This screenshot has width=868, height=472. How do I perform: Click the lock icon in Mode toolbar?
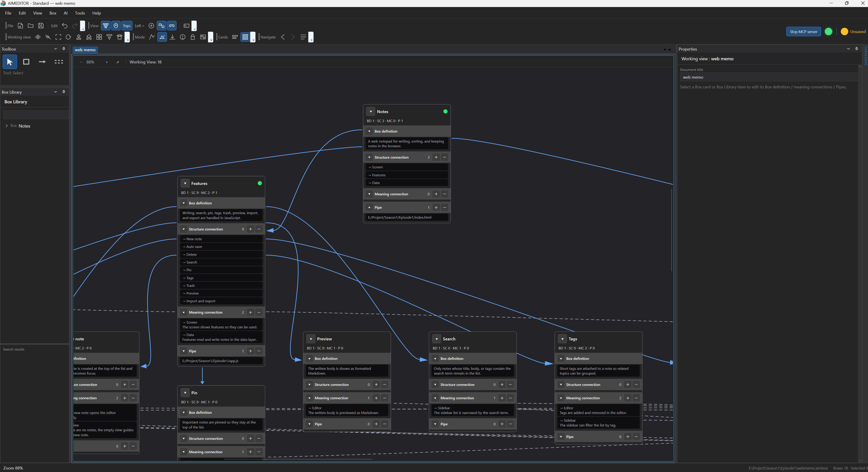tap(193, 37)
